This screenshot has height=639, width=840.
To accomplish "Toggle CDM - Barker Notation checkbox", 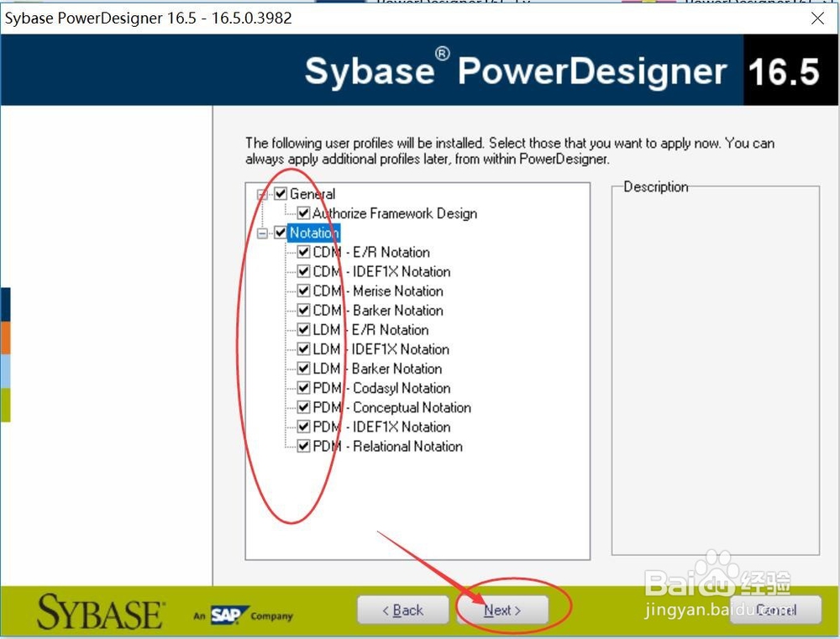I will point(303,310).
